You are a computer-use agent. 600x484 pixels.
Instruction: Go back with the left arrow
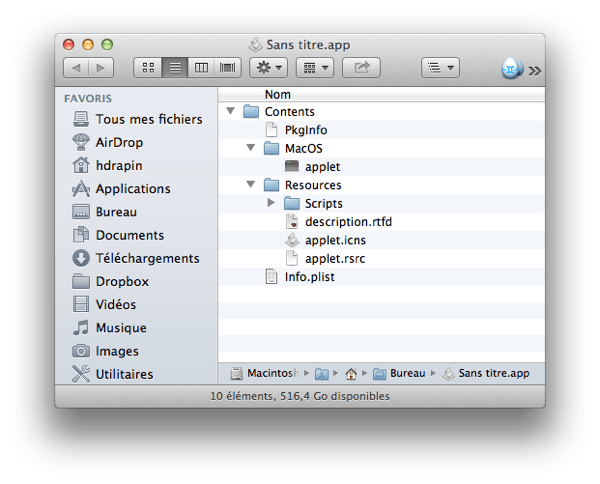[76, 68]
